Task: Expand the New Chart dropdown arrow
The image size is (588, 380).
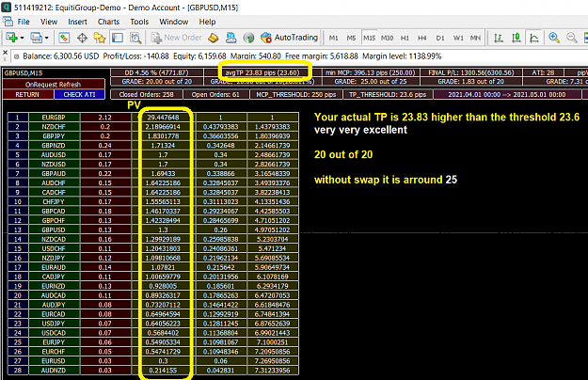Action: click(23, 38)
